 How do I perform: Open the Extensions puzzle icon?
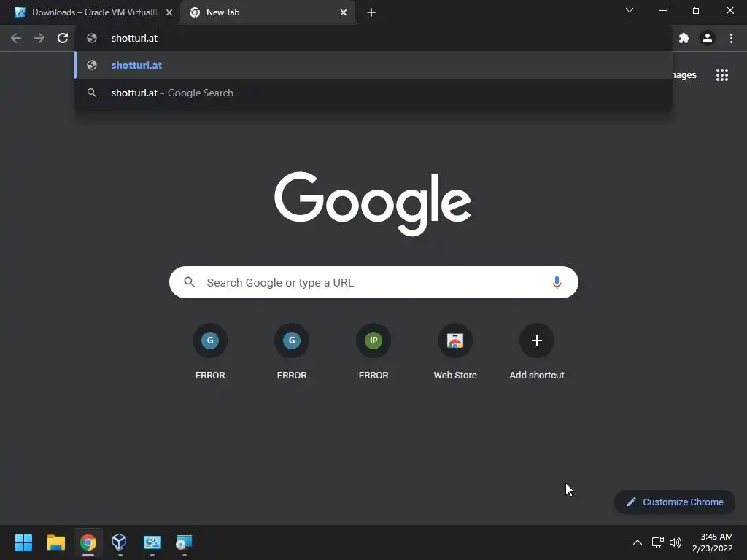tap(684, 38)
